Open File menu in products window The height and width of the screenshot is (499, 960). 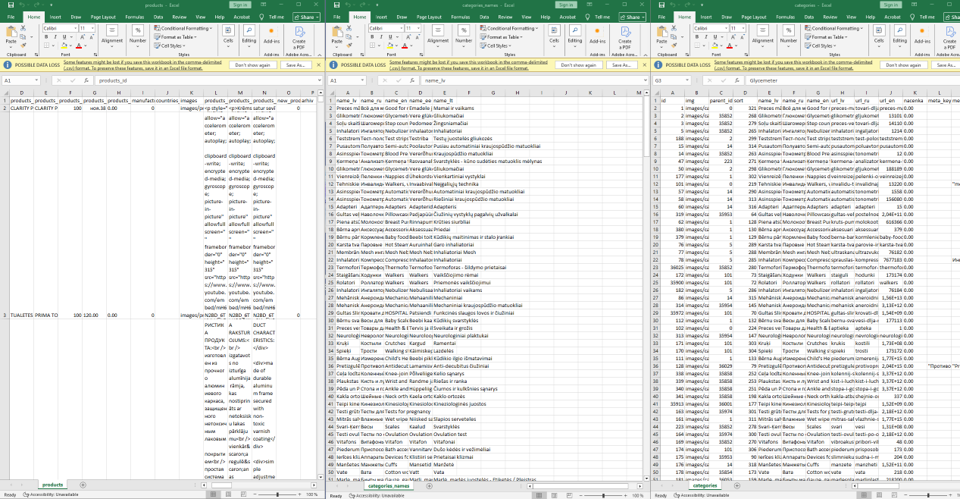click(10, 17)
